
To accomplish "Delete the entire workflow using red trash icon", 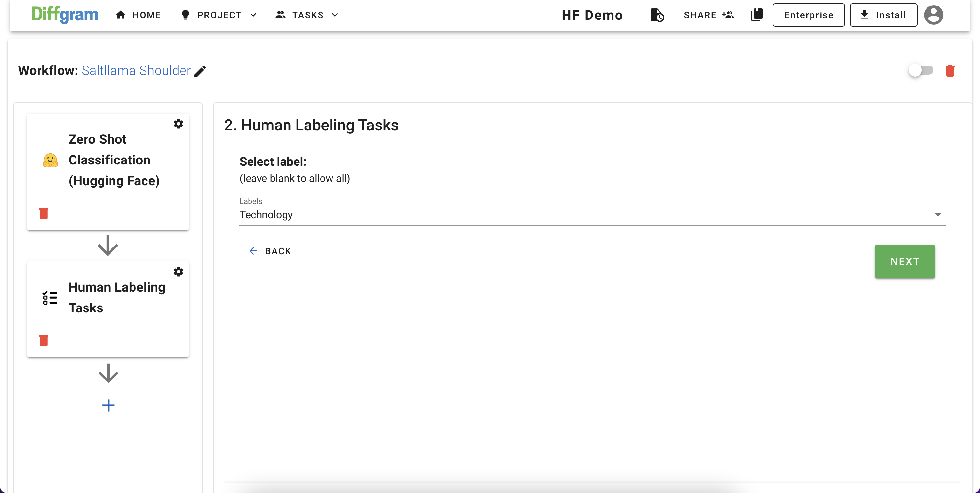I will click(950, 71).
